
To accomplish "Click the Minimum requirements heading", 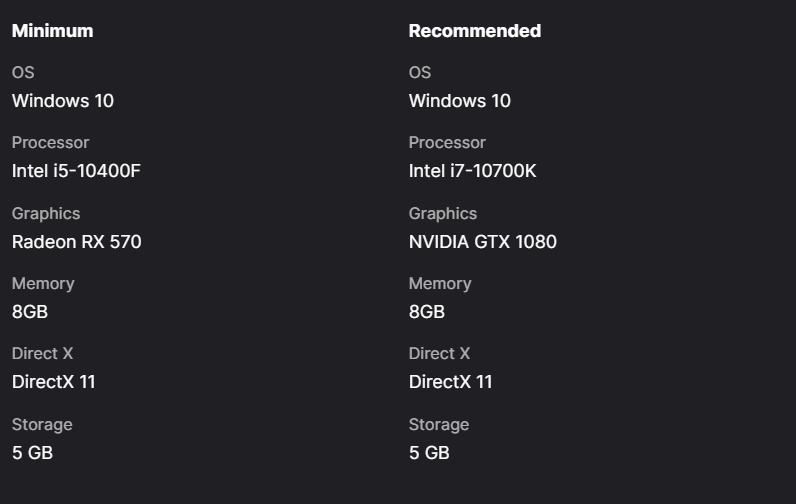I will pyautogui.click(x=52, y=31).
